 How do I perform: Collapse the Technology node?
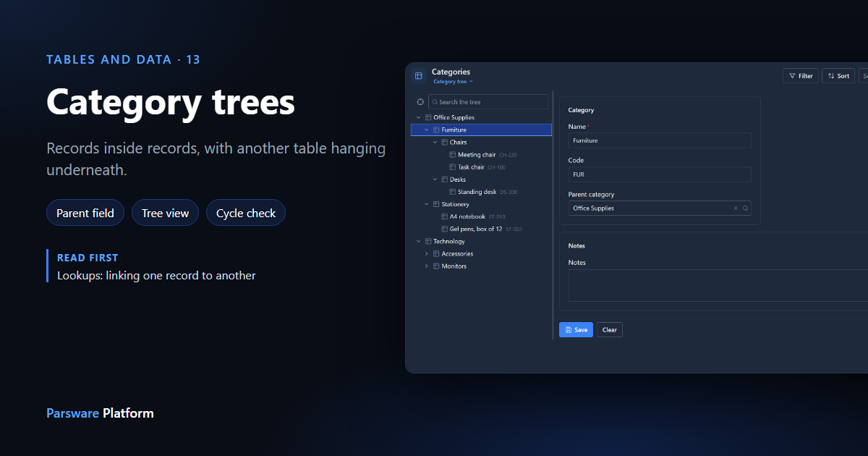tap(418, 241)
